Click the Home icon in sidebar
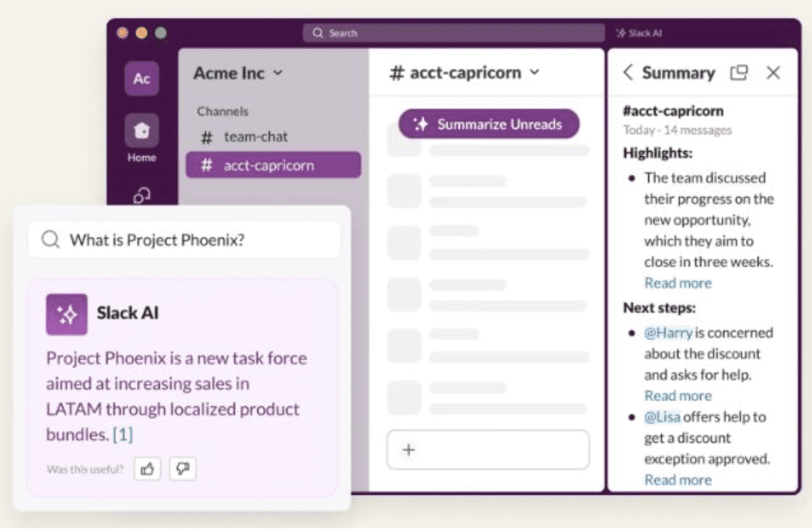This screenshot has height=529, width=812. tap(141, 132)
